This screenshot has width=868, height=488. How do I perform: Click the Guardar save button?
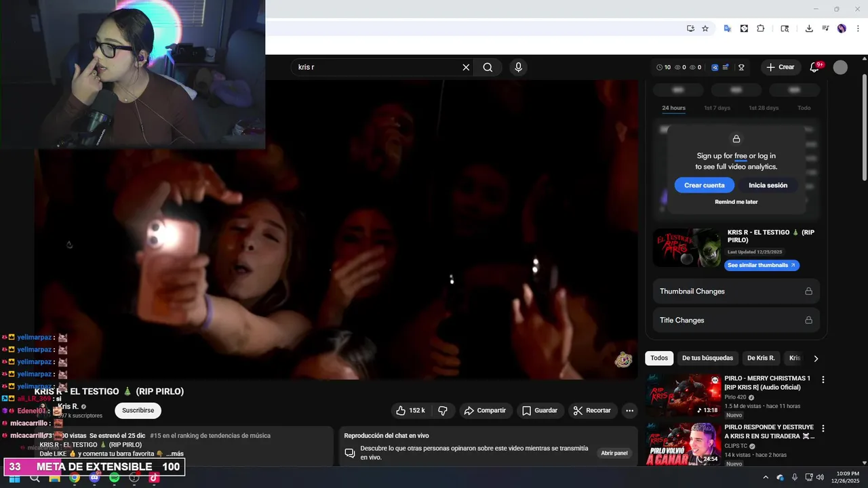[x=540, y=410]
